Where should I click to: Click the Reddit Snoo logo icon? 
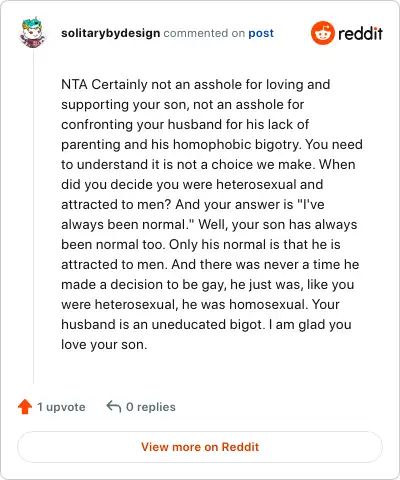click(x=322, y=33)
